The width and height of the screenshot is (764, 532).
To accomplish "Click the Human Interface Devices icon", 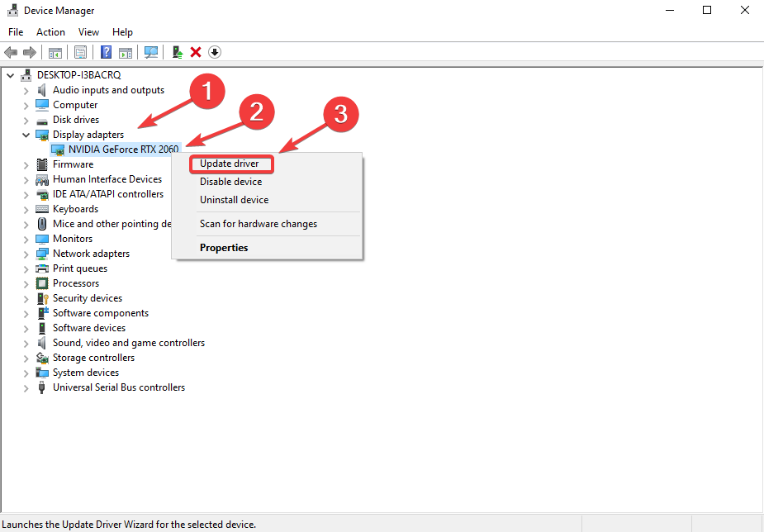I will tap(42, 180).
